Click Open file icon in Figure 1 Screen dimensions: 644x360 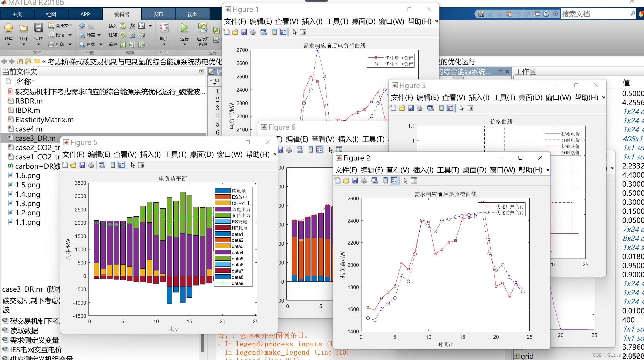click(x=235, y=32)
